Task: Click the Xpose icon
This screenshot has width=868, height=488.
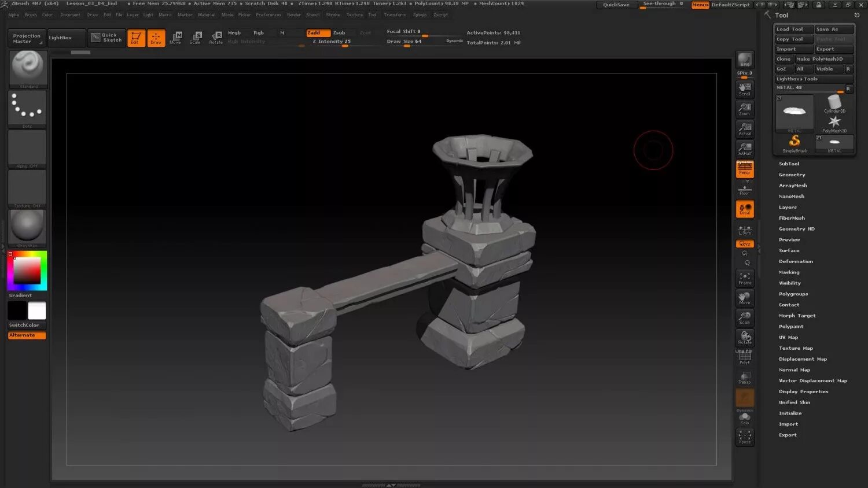Action: (745, 437)
